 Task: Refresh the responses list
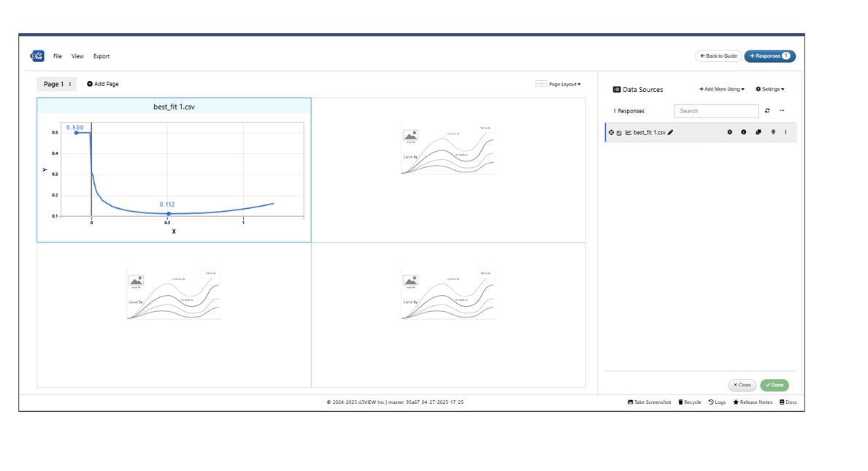pyautogui.click(x=767, y=111)
